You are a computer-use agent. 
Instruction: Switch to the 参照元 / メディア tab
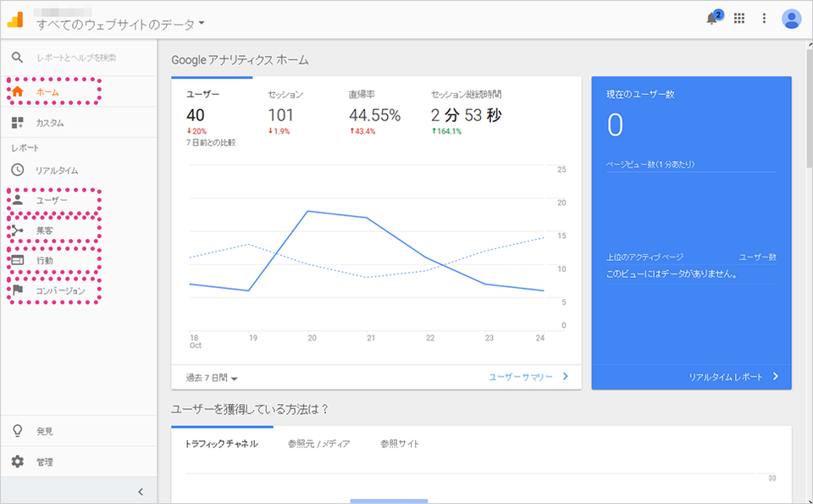coord(319,444)
